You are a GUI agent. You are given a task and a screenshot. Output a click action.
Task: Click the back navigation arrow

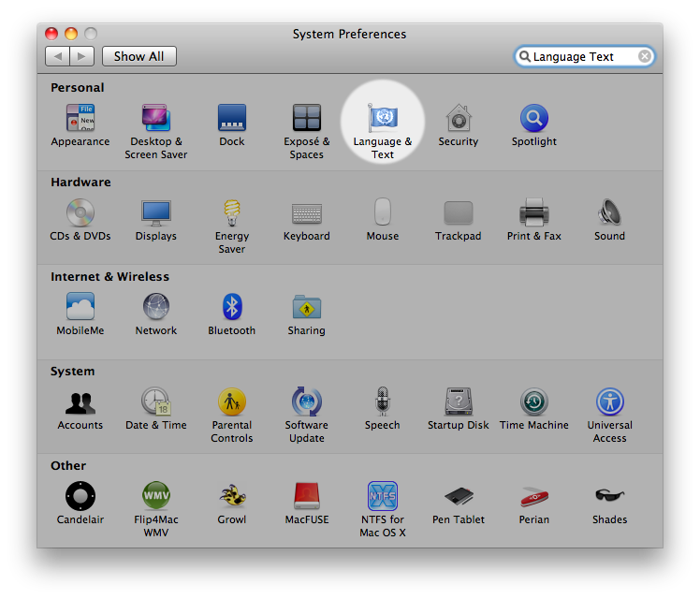coord(58,56)
